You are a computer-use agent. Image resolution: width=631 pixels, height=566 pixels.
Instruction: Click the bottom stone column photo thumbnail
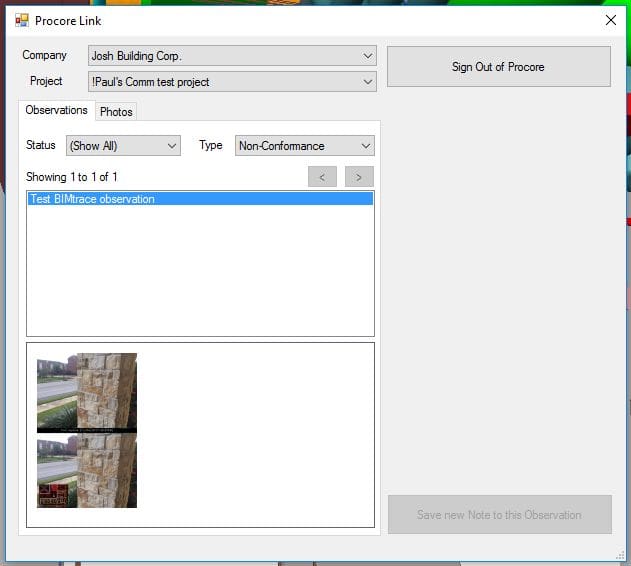click(87, 471)
